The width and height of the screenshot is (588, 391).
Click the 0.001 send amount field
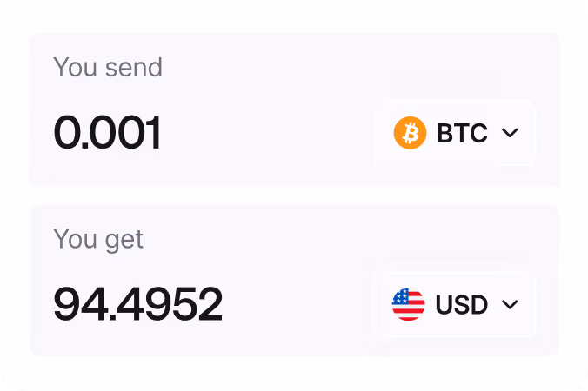coord(108,134)
